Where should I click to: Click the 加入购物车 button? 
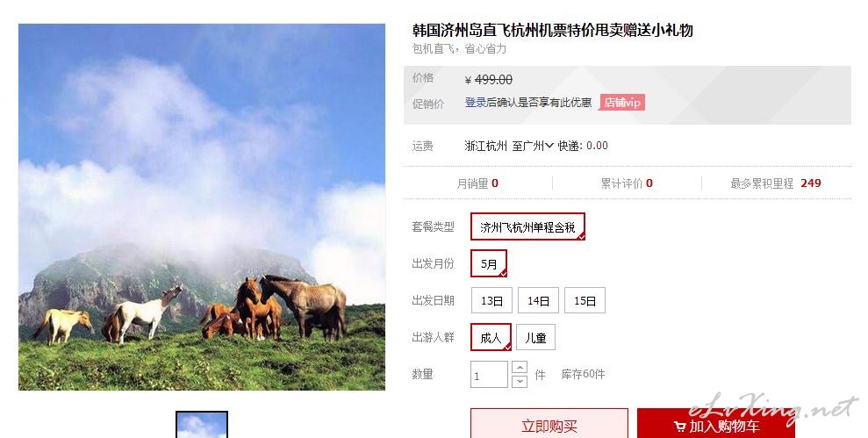click(716, 424)
